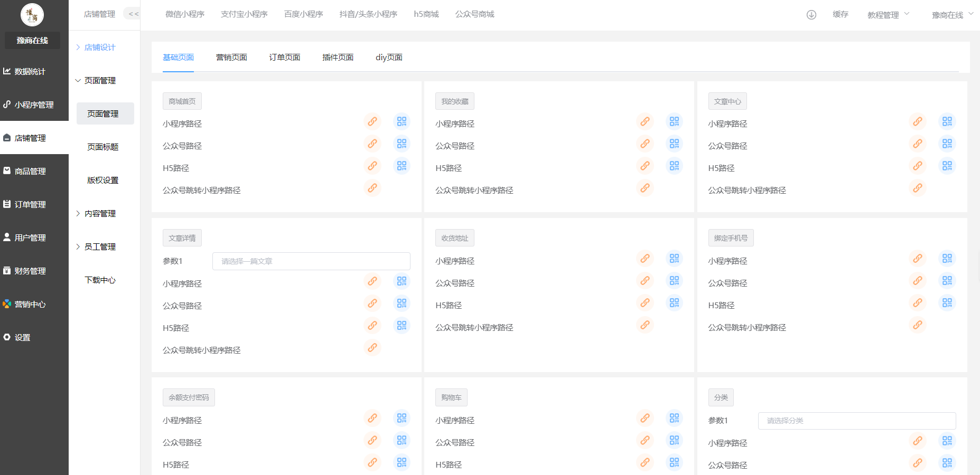Image resolution: width=980 pixels, height=475 pixels.
Task: Open 请选择一篇文章 article selector
Action: (x=311, y=261)
